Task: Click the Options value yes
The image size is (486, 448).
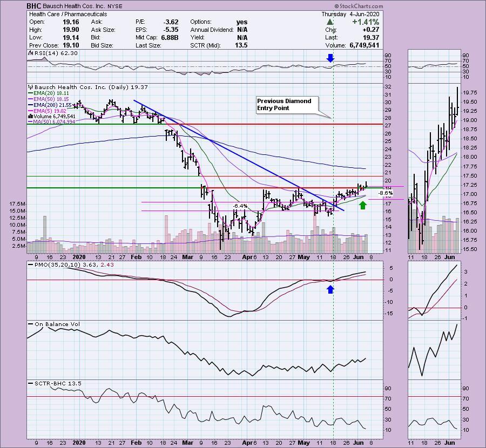Action: pos(242,22)
